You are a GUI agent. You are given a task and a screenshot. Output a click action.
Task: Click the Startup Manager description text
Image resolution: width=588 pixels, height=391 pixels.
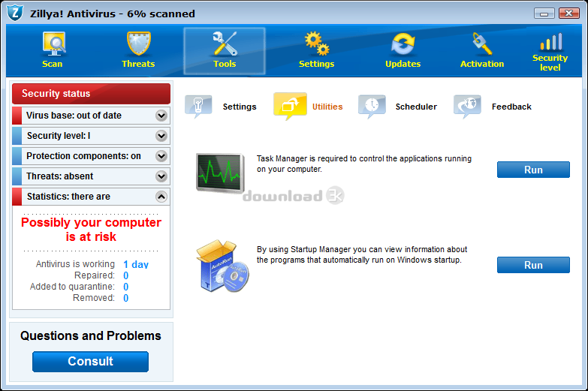pyautogui.click(x=362, y=254)
